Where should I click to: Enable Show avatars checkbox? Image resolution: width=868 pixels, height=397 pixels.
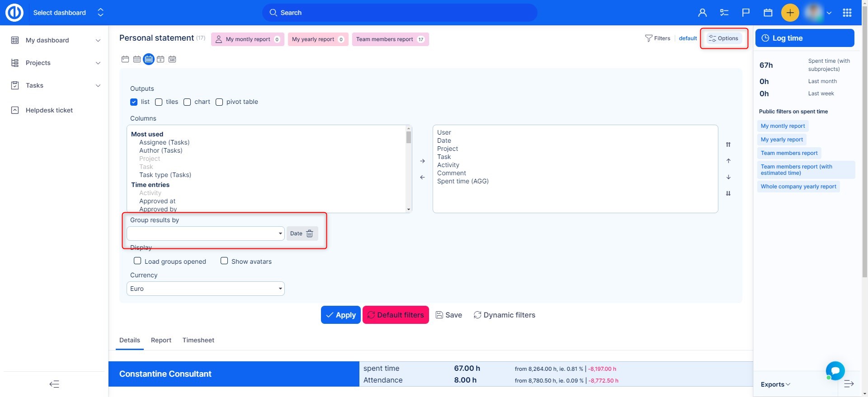tap(224, 261)
